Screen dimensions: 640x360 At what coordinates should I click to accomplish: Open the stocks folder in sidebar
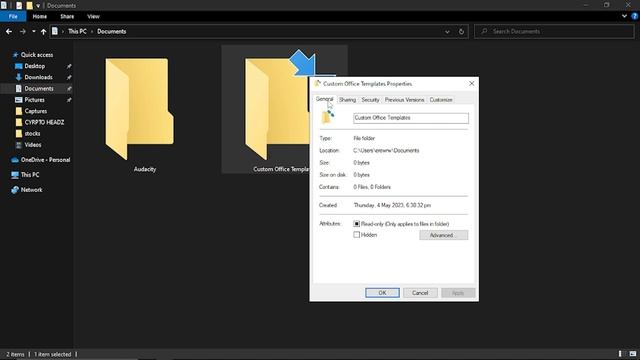[32, 133]
